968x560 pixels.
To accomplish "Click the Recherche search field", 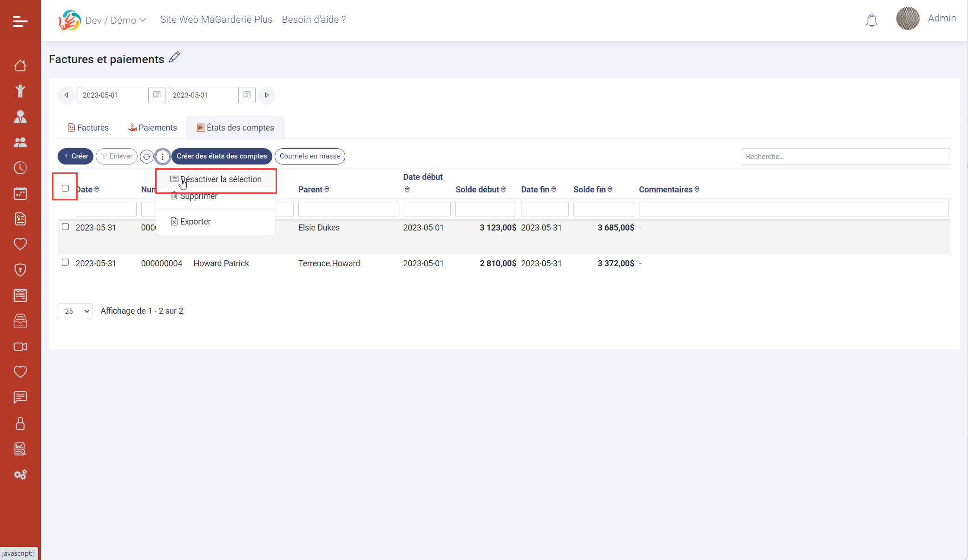I will click(x=845, y=157).
